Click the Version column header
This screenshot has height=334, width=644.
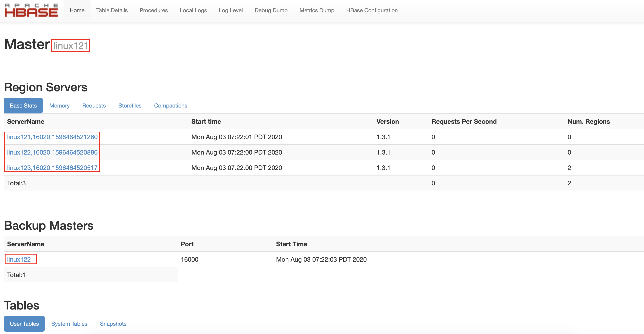coord(387,121)
